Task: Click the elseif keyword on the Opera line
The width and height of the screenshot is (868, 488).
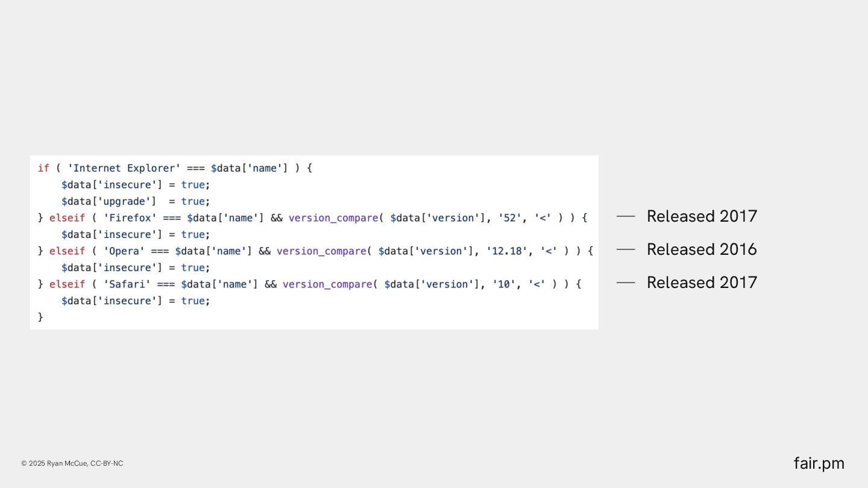Action: (x=67, y=251)
